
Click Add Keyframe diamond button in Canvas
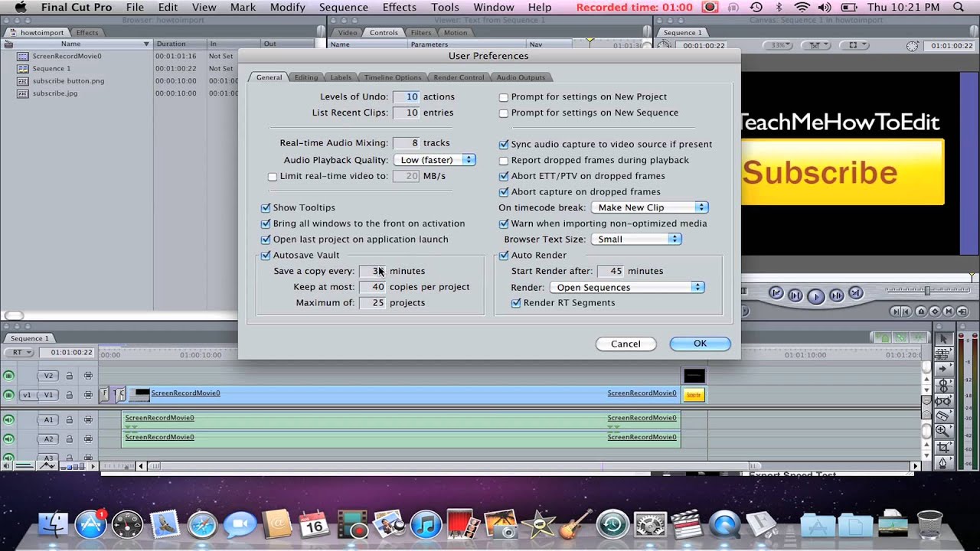point(935,311)
